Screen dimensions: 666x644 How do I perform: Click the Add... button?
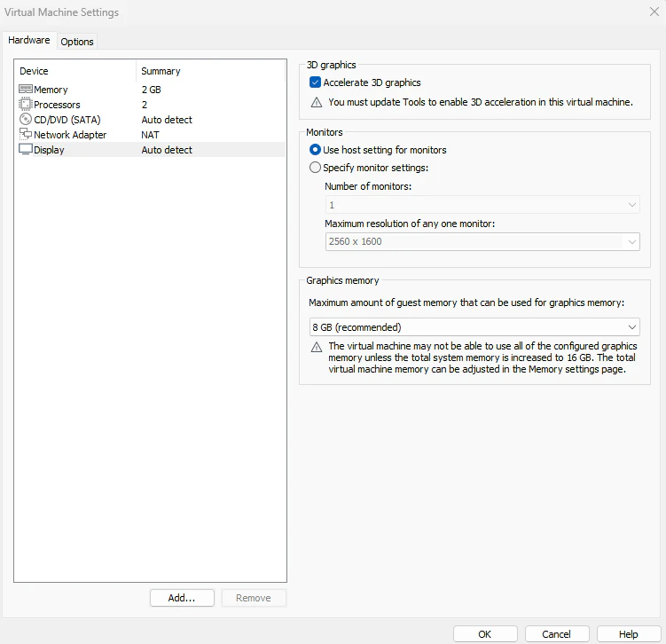[x=182, y=598]
